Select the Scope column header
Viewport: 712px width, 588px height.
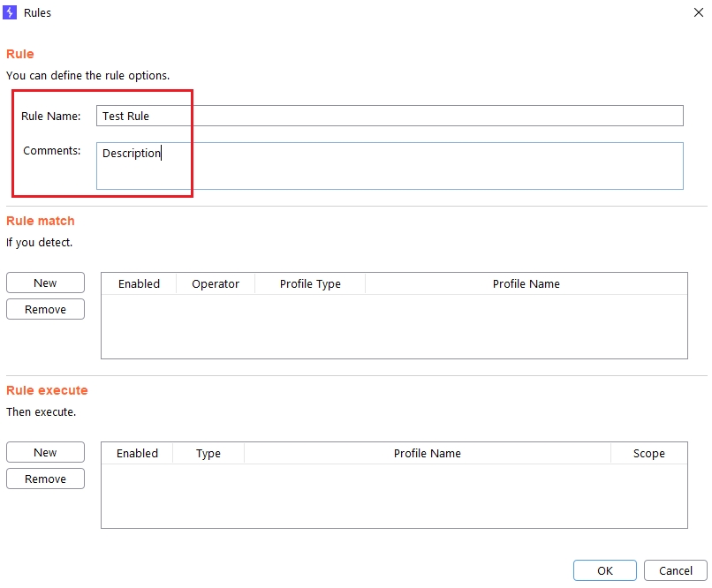pos(648,453)
